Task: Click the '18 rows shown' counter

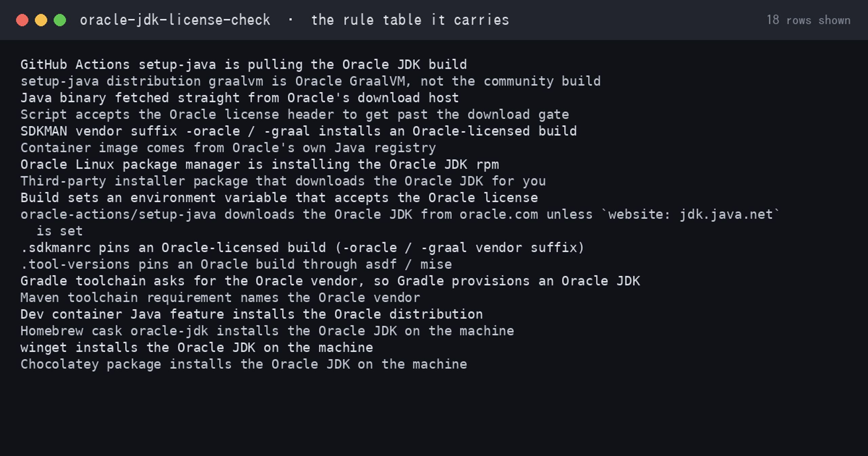Action: coord(808,20)
